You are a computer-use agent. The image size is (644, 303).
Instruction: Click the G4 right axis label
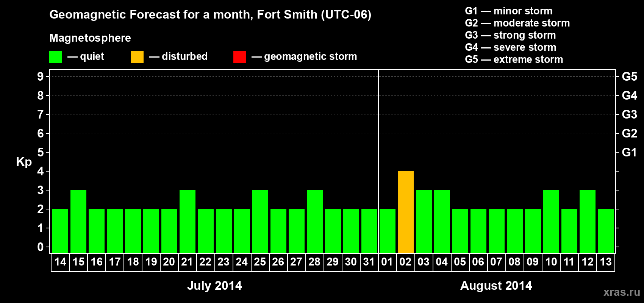point(629,95)
